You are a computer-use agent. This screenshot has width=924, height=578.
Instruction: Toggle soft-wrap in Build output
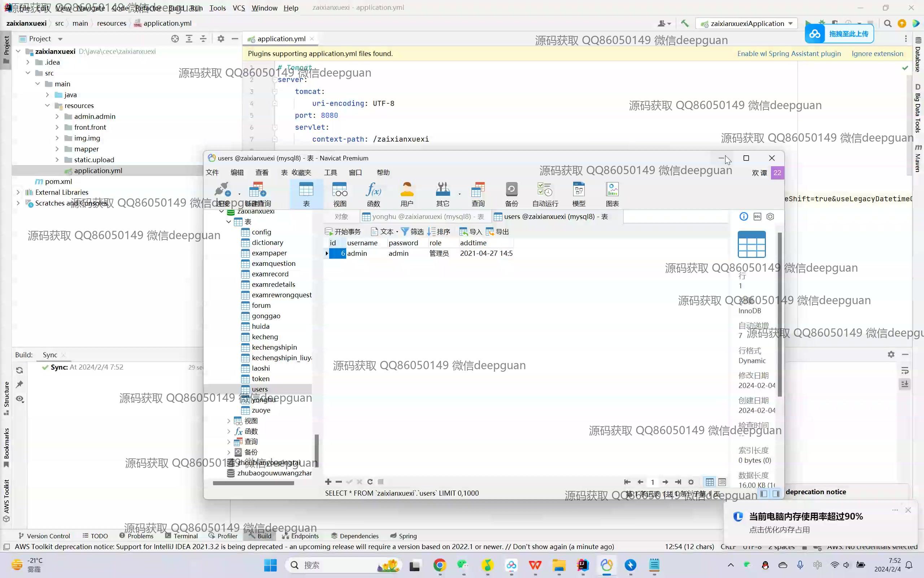tap(905, 370)
